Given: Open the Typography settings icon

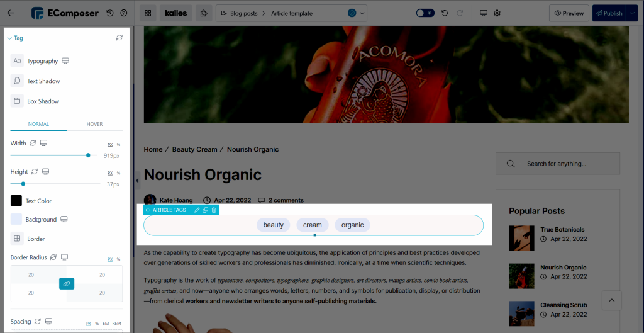Looking at the screenshot, I should tap(17, 61).
